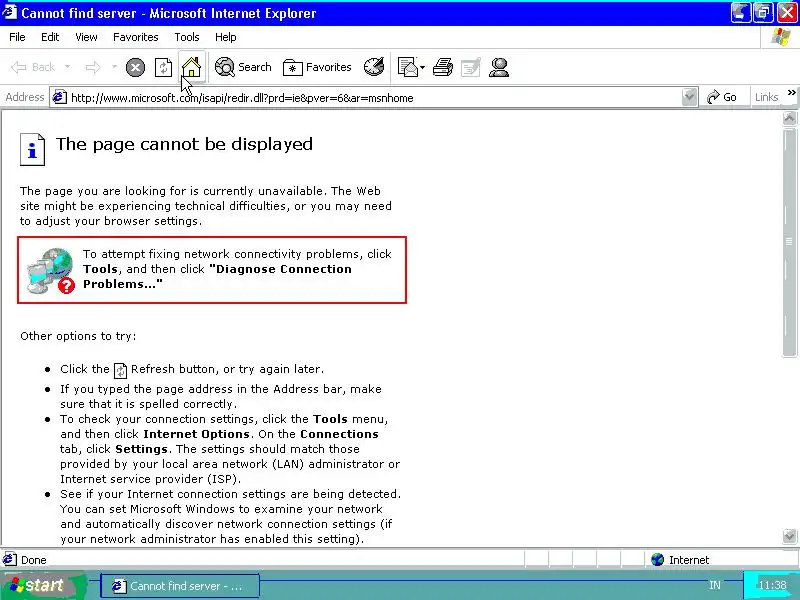
Task: Click the Windows flag logo at the menu bar's right
Action: [781, 37]
